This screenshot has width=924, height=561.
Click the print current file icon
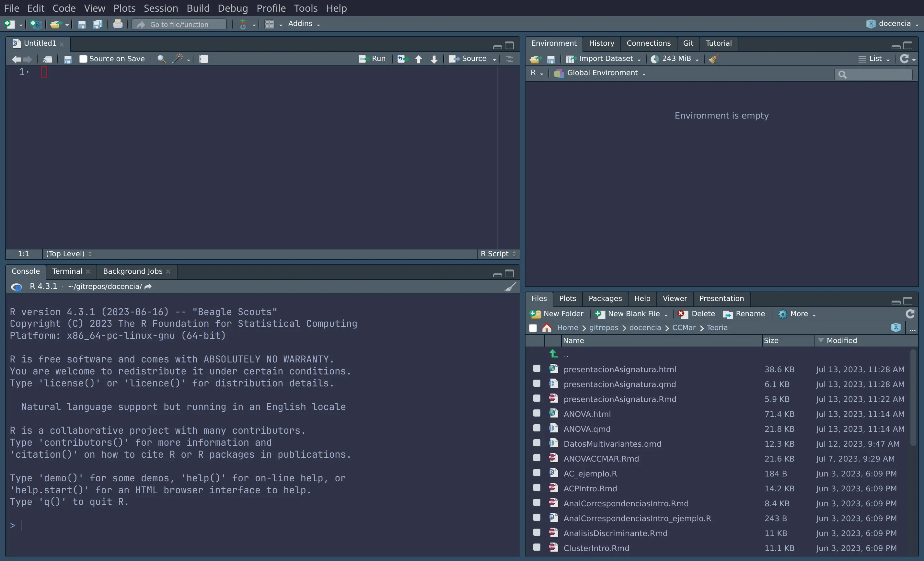click(x=118, y=24)
